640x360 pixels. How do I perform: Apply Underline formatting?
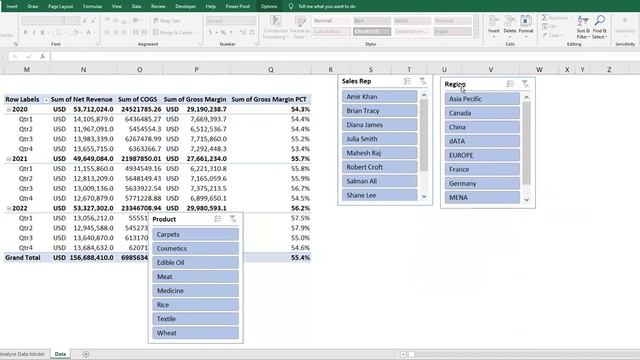(x=42, y=32)
